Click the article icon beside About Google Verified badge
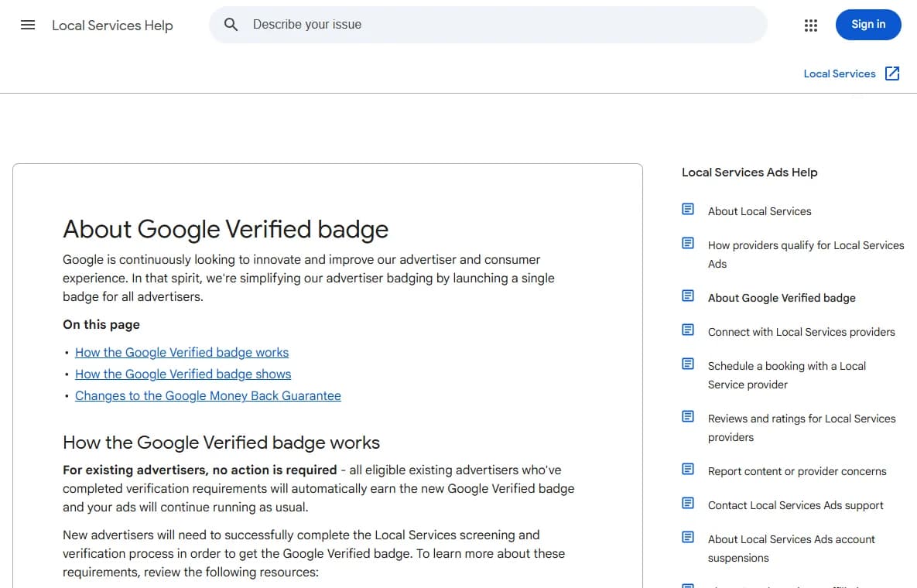 688,296
